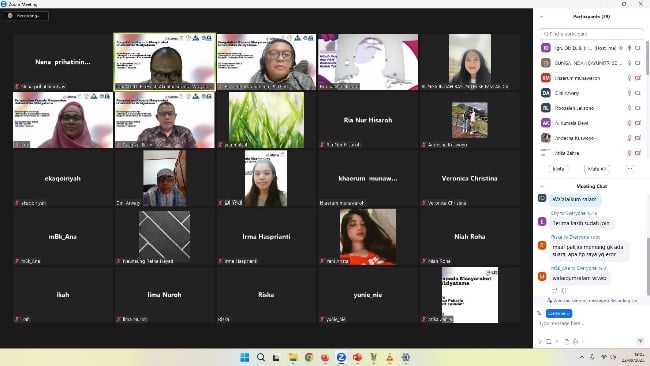This screenshot has height=366, width=650.
Task: Click the screenshot icon in chat toolbar
Action: (548, 342)
